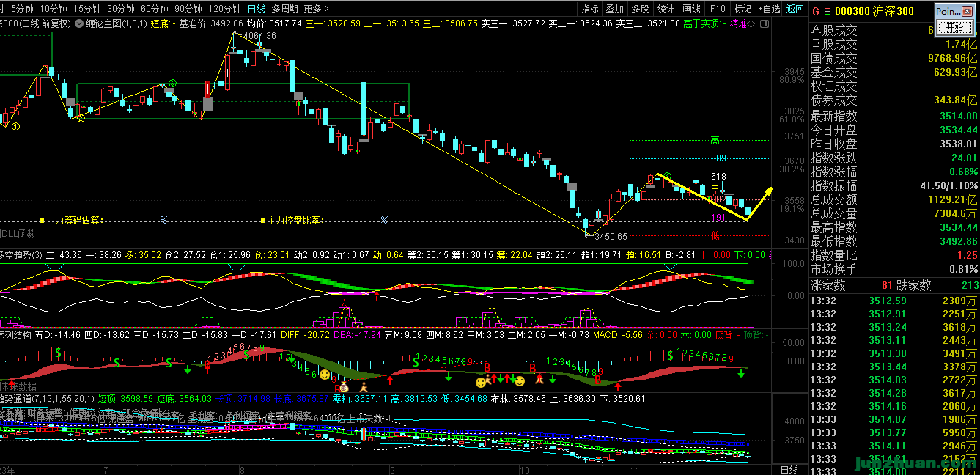Click the 国债成交 value 9768.96亿

(954, 58)
